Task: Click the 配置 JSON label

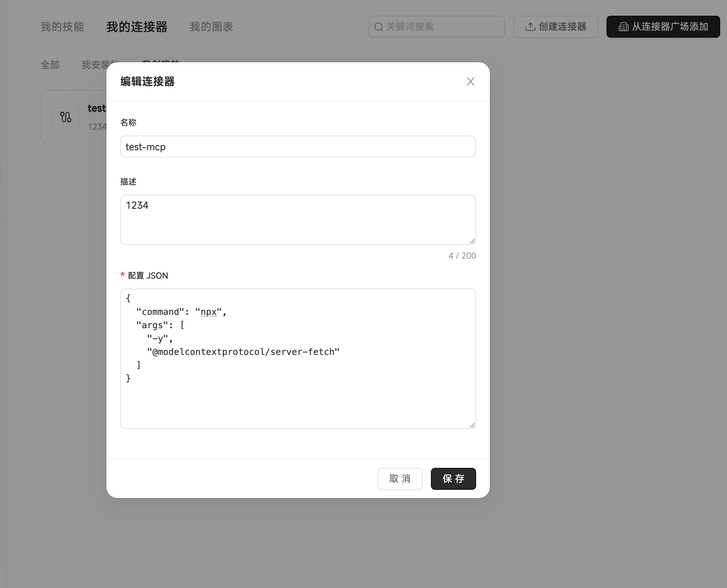Action: pyautogui.click(x=148, y=276)
